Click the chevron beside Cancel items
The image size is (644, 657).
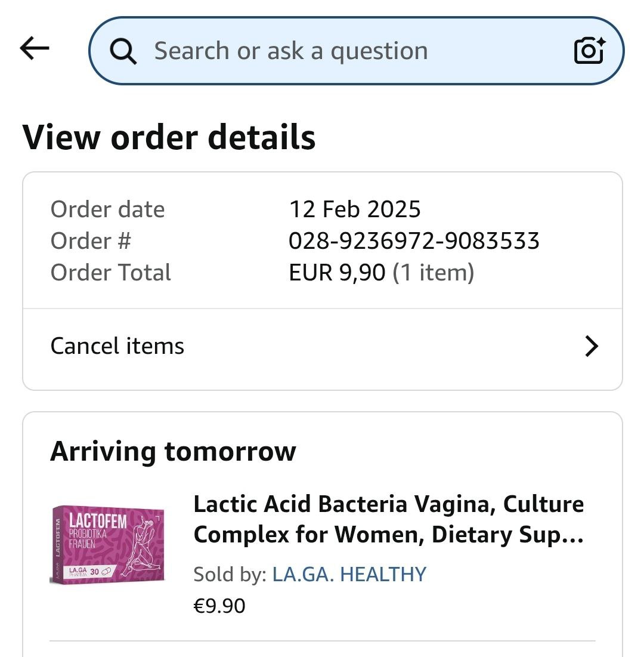click(x=591, y=346)
